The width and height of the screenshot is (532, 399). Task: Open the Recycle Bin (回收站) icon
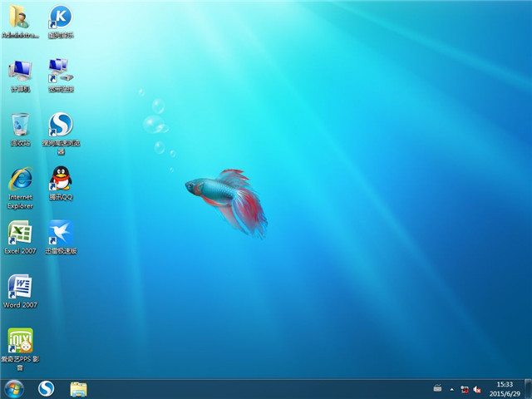point(20,130)
